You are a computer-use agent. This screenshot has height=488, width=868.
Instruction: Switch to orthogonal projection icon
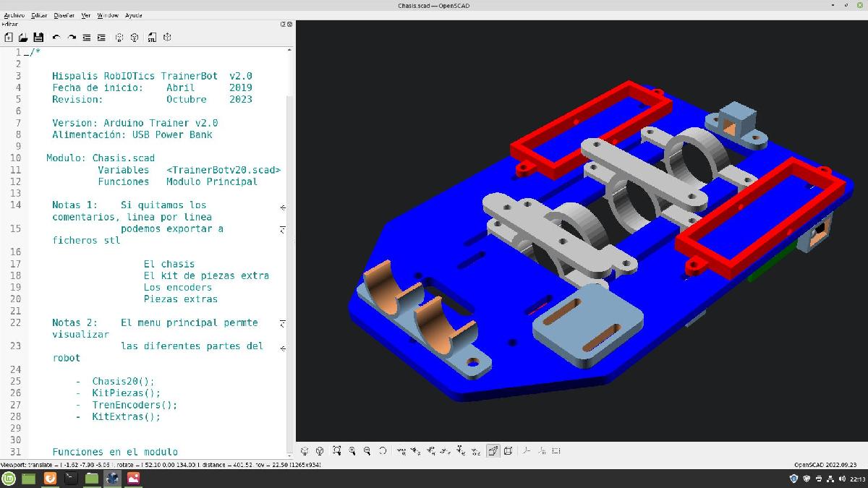coord(509,450)
